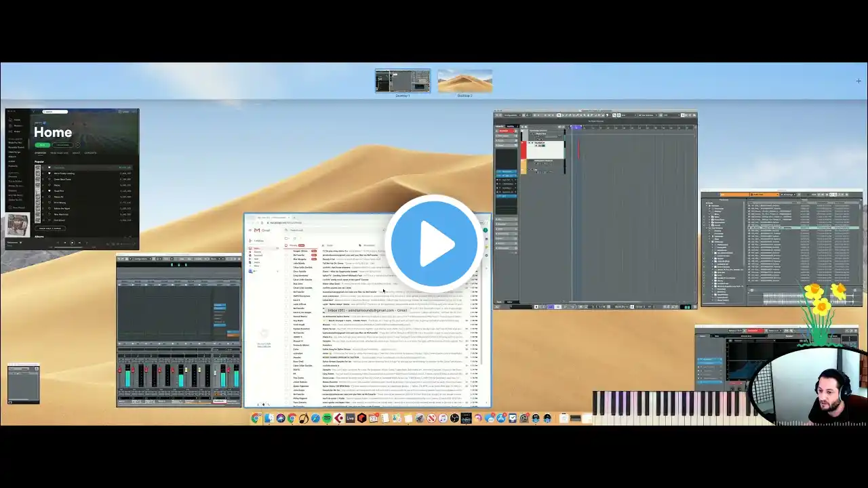This screenshot has width=868, height=488.
Task: Click the Gmail refresh icon
Action: [x=295, y=239]
